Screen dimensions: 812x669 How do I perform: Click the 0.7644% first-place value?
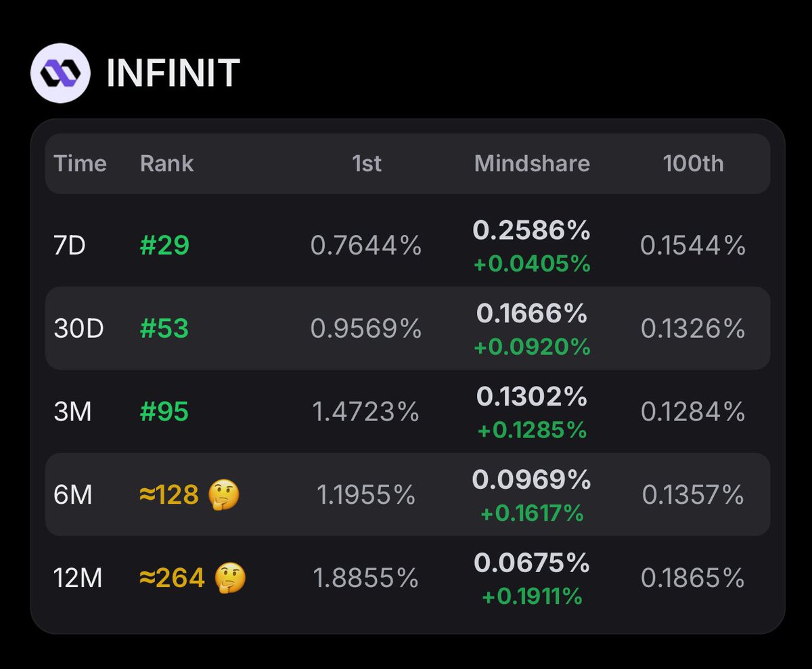click(x=366, y=245)
